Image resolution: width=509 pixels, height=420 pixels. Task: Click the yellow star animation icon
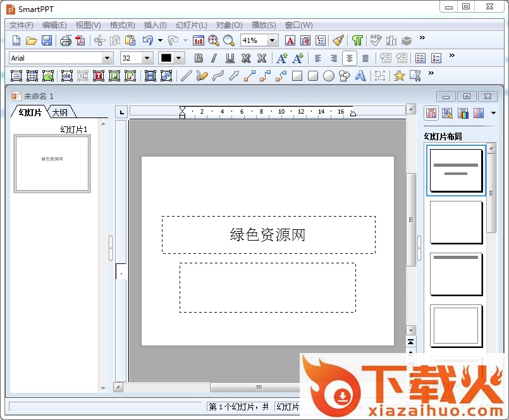click(399, 76)
